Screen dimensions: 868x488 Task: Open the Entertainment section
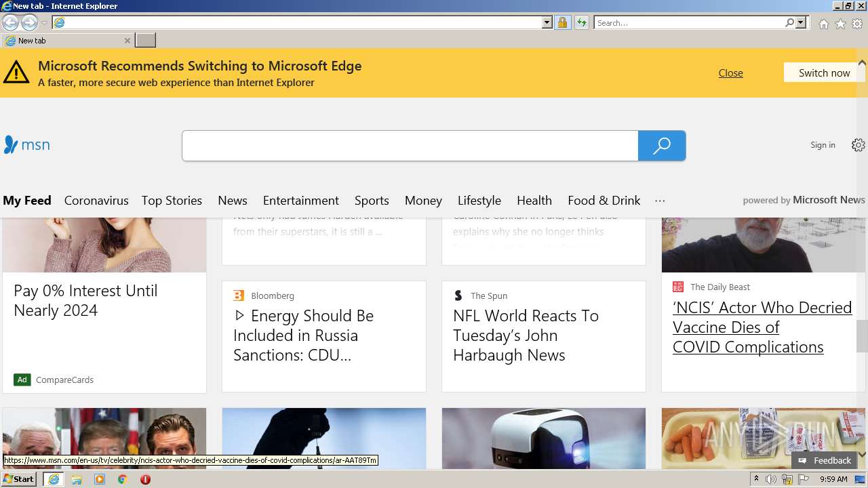click(x=301, y=201)
